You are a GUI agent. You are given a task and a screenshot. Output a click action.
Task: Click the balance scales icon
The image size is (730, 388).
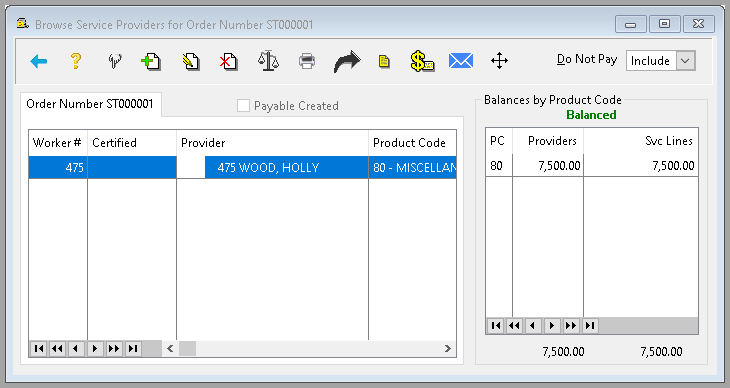(x=268, y=61)
